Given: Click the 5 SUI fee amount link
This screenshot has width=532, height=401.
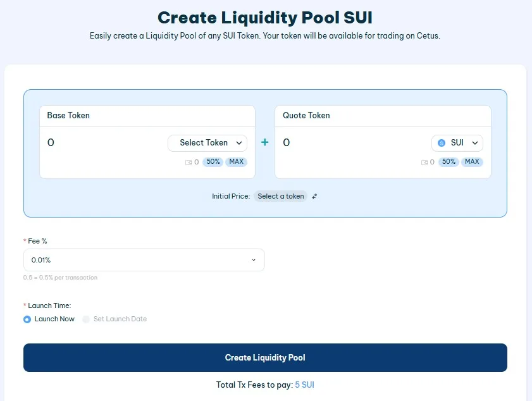Looking at the screenshot, I should tap(304, 385).
